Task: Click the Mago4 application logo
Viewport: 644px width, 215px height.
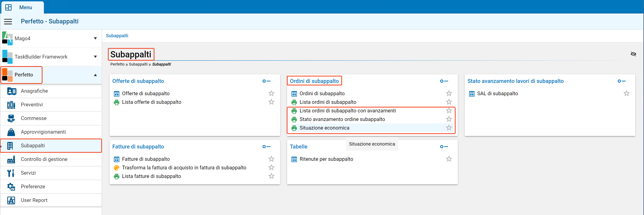Action: 7,38
